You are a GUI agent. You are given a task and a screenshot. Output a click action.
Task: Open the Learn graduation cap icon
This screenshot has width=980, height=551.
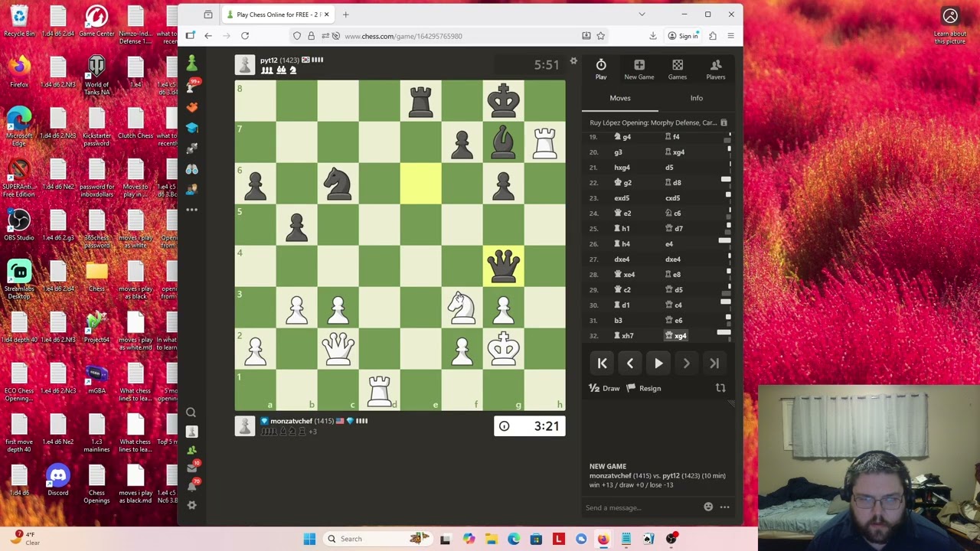click(x=191, y=128)
